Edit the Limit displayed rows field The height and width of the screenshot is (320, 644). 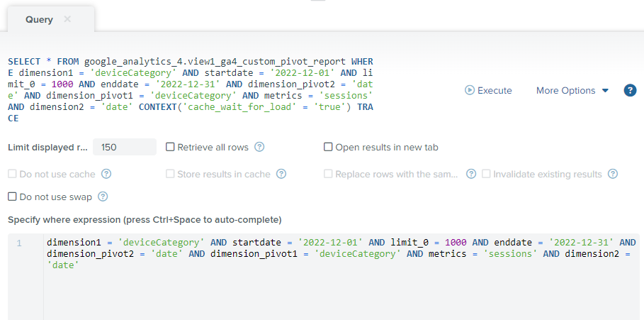click(x=125, y=147)
